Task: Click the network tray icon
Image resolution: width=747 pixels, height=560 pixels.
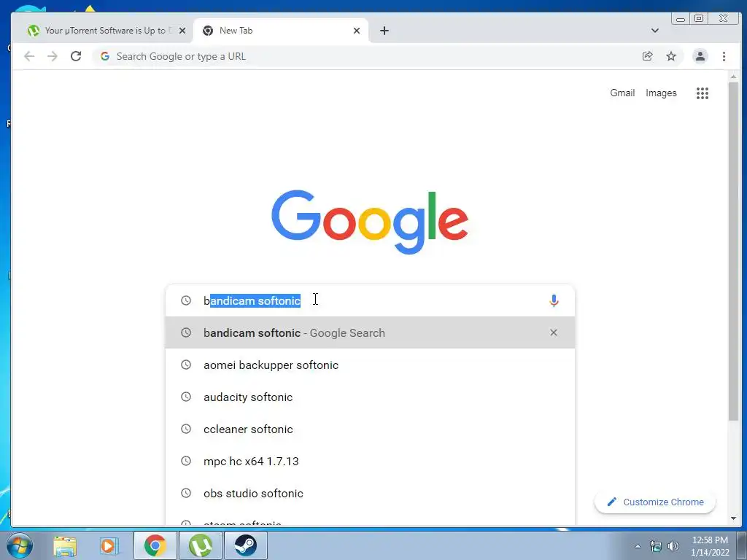Action: click(x=656, y=546)
